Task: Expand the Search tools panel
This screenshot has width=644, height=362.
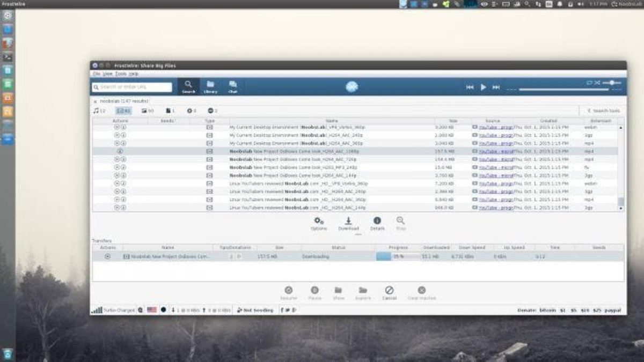Action: 603,110
